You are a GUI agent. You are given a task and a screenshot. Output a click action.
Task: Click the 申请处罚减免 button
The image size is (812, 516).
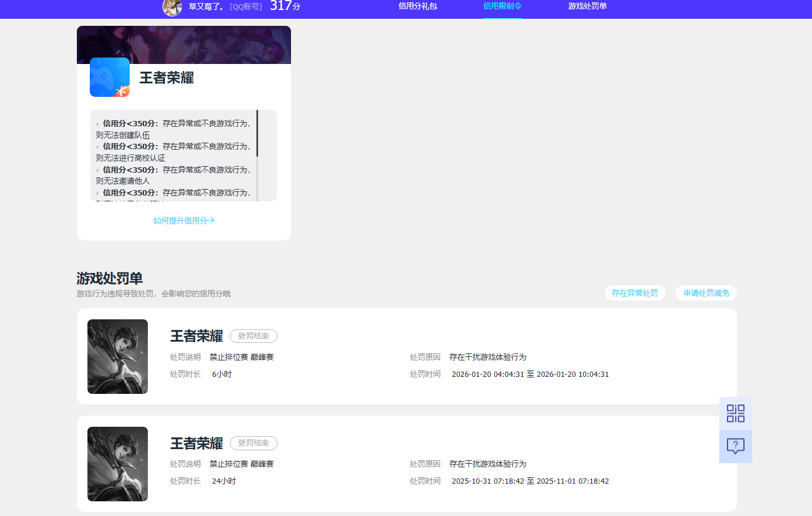tap(706, 292)
